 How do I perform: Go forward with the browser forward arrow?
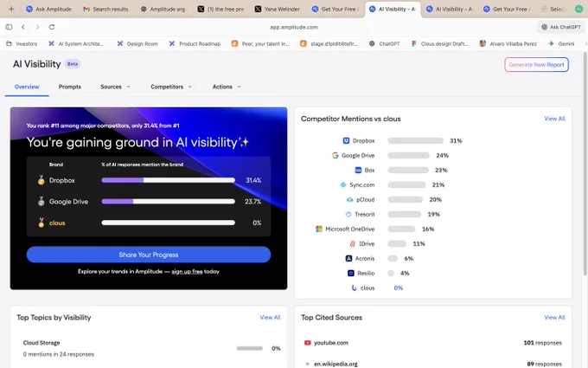click(37, 27)
